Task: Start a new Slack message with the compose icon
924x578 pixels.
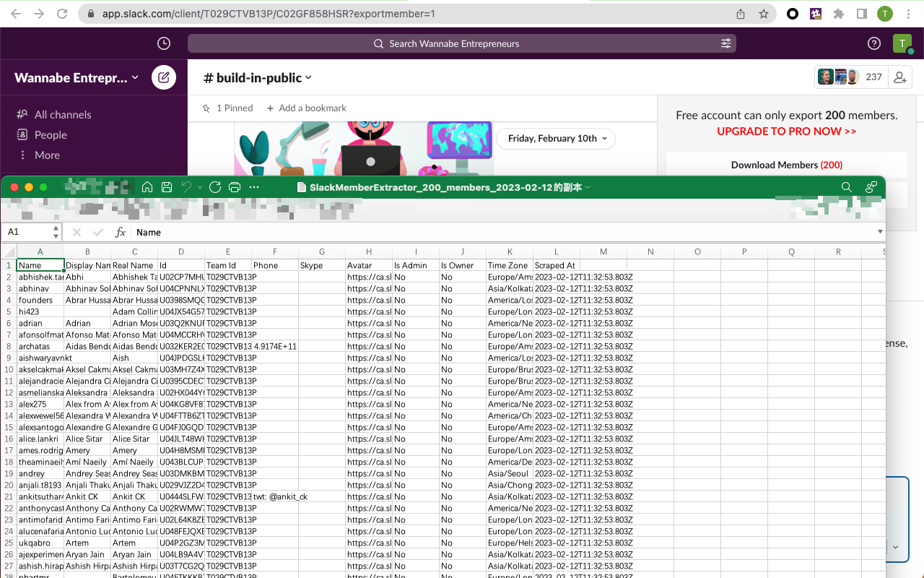Action: tap(164, 77)
